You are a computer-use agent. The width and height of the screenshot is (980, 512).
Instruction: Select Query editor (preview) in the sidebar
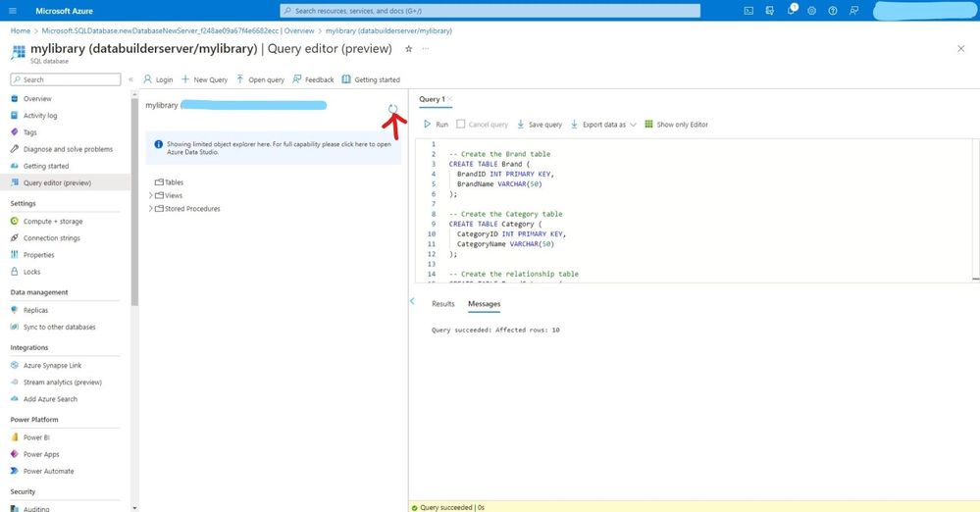[65, 183]
